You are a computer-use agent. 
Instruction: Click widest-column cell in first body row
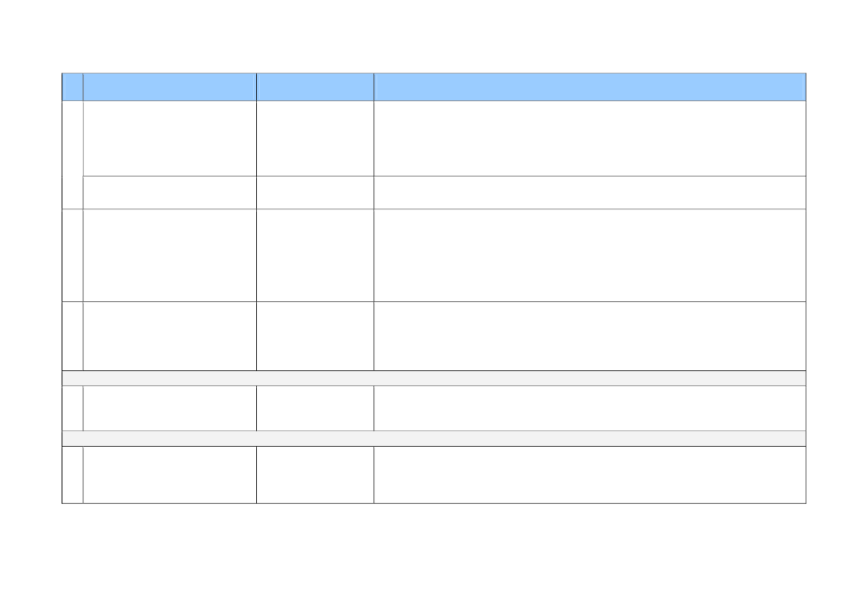coord(590,138)
